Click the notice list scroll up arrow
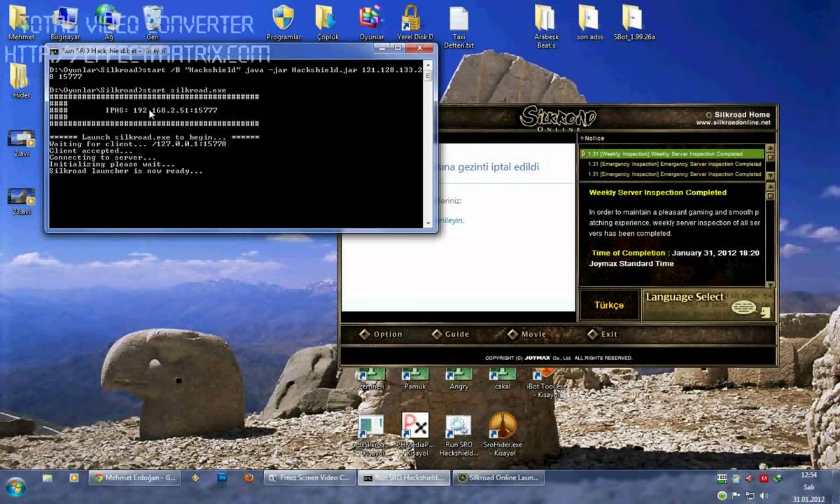 (770, 149)
